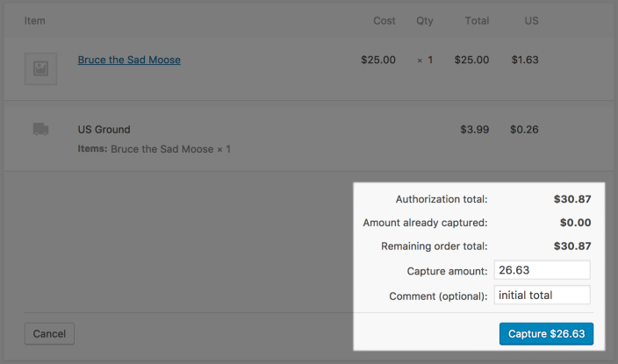Screen dimensions: 618x364
Task: Click the Cancel button
Action: (49, 334)
